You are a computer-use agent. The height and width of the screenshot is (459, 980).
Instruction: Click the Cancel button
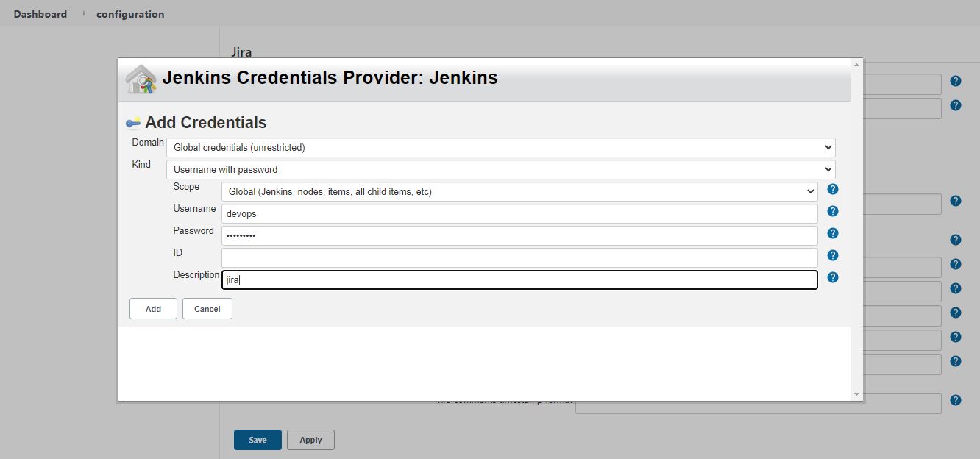[x=207, y=309]
